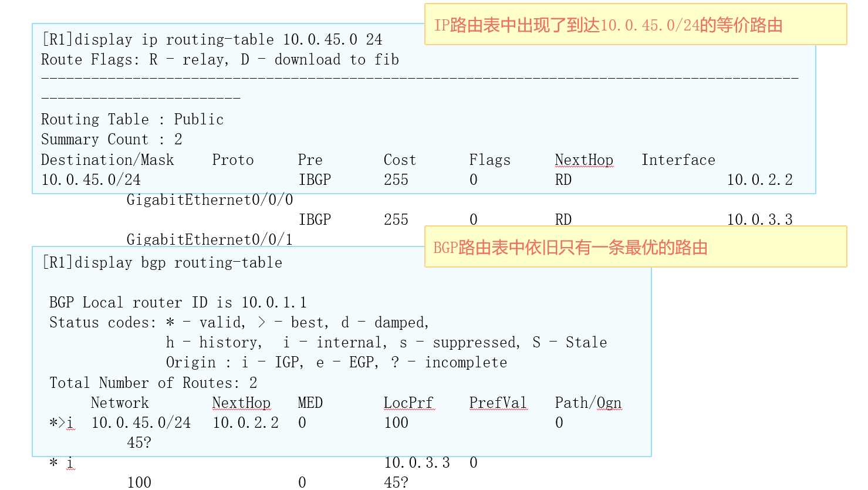Click the Interface column header

click(678, 160)
